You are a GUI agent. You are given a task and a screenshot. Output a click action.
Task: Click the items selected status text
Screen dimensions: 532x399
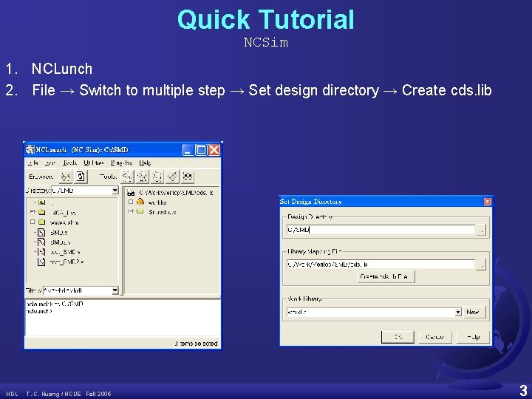(196, 344)
